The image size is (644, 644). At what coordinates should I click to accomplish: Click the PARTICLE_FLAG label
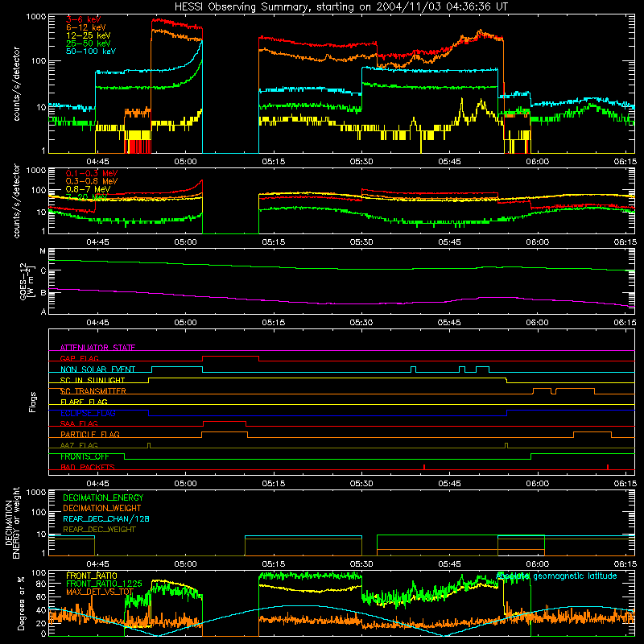(90, 435)
